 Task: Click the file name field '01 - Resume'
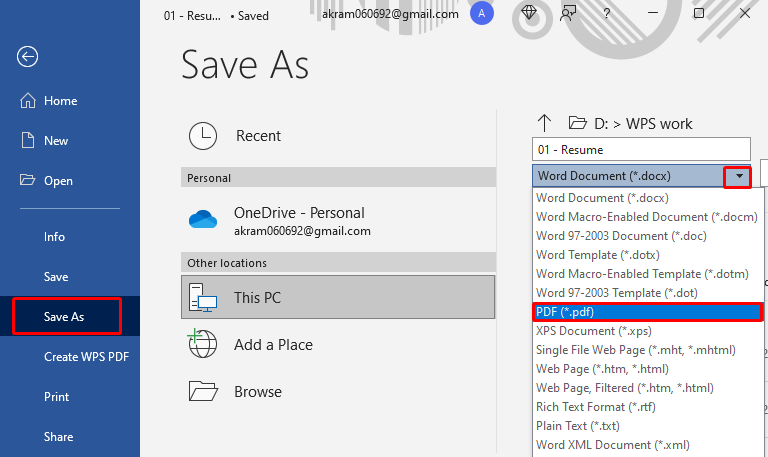coord(641,149)
